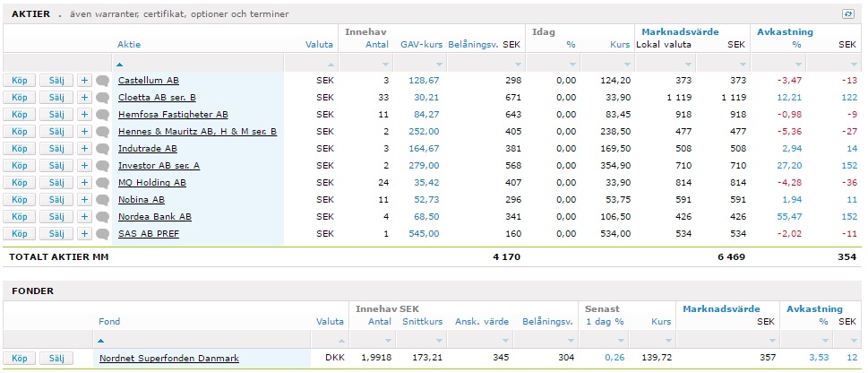Sell Nordnet Superfonden Danmark with Sälj

(56, 358)
